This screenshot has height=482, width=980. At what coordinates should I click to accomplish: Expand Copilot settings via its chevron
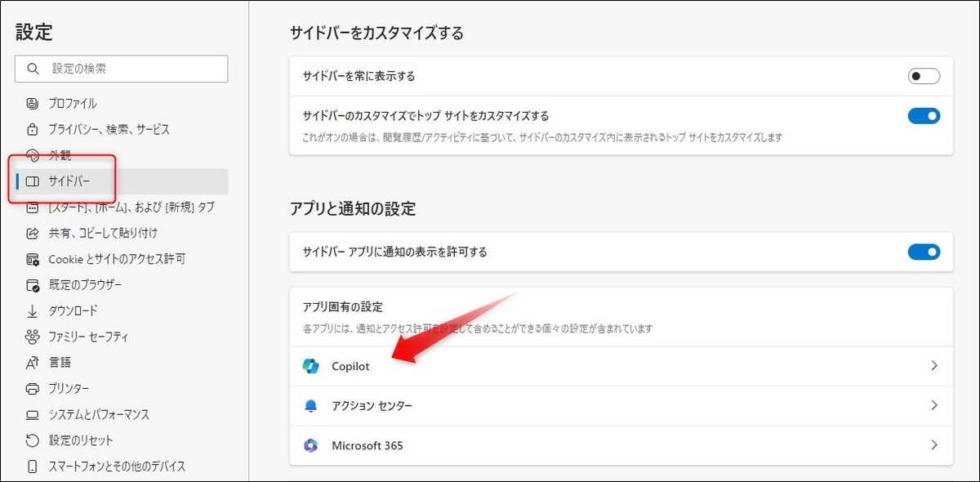click(934, 366)
